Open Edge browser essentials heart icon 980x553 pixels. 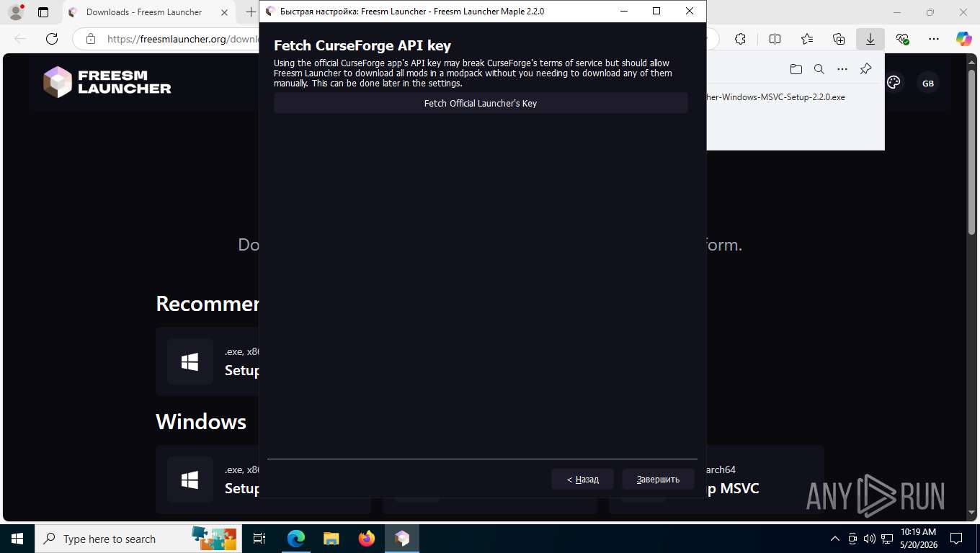902,39
